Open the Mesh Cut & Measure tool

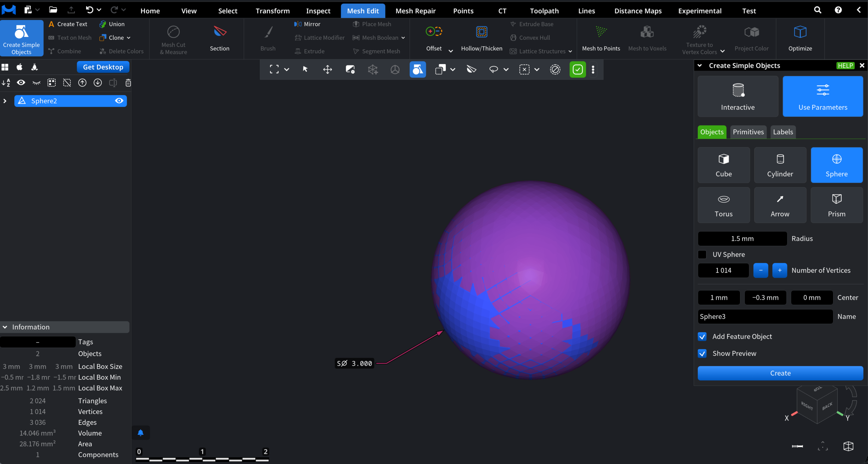point(173,38)
